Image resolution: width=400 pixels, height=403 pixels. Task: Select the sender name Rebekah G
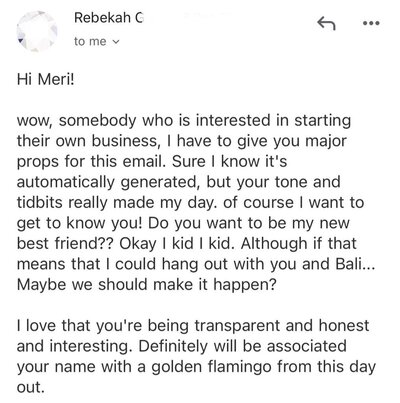pos(109,18)
